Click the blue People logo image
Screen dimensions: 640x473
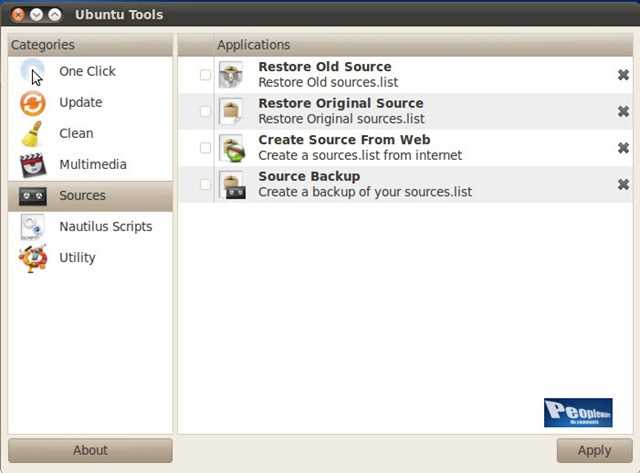click(x=578, y=413)
